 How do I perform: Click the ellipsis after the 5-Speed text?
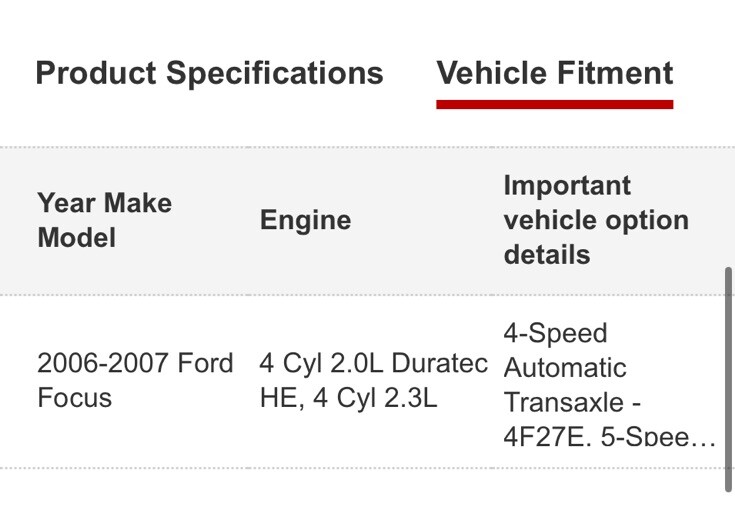pyautogui.click(x=704, y=438)
